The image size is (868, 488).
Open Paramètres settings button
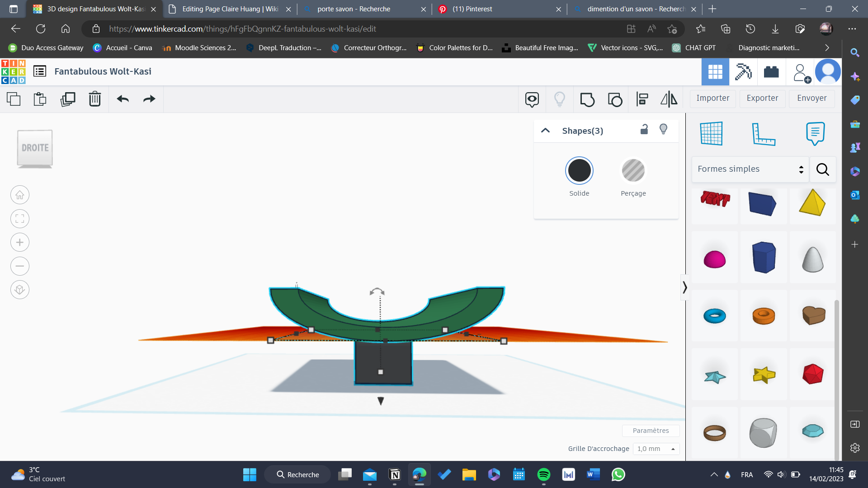pos(651,431)
